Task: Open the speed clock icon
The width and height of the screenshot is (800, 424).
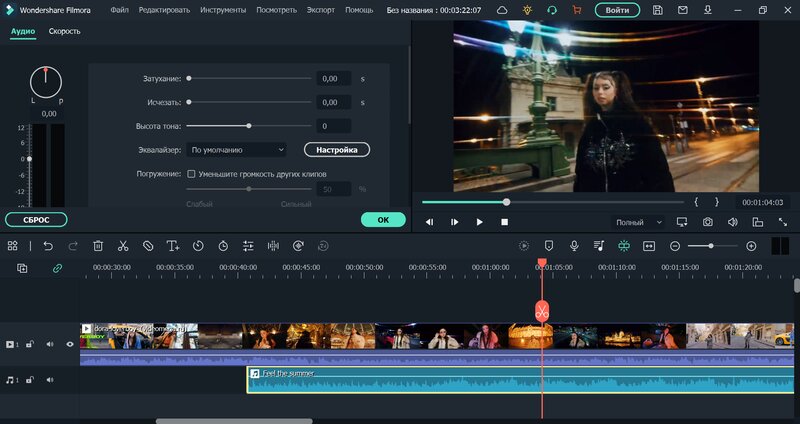Action: pyautogui.click(x=198, y=246)
